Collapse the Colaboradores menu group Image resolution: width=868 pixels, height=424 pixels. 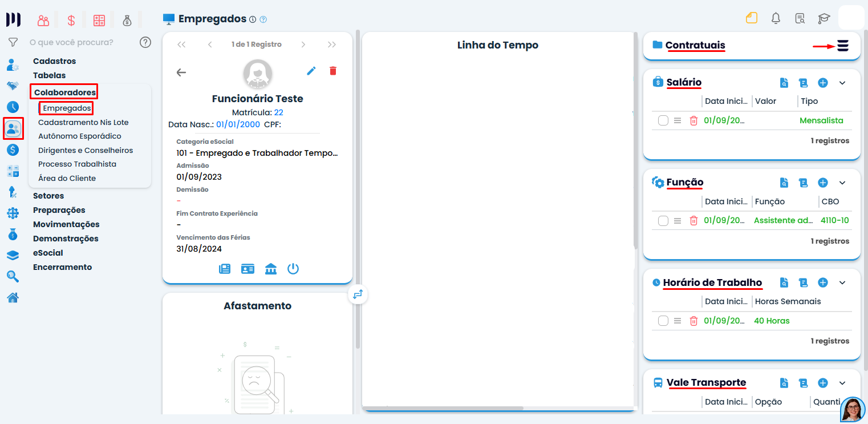(64, 92)
